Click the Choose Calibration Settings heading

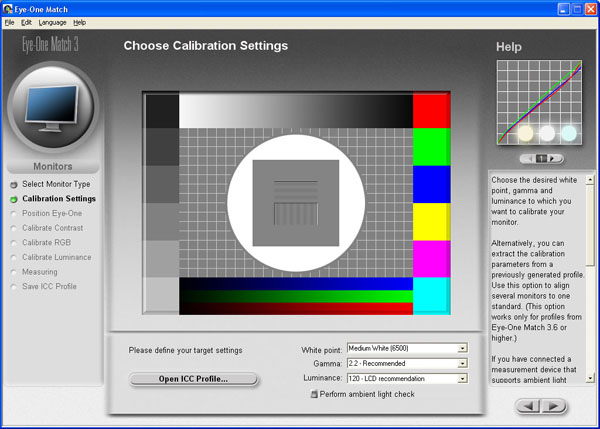[x=205, y=46]
